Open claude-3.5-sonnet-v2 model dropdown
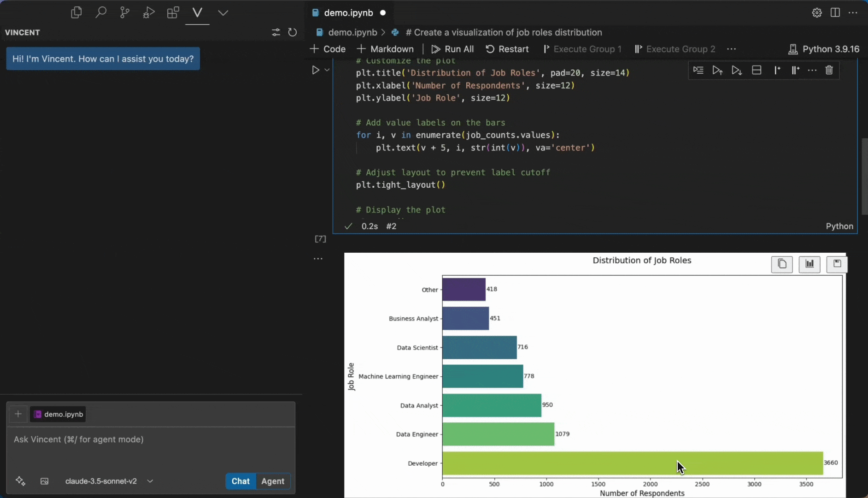Screen dimensions: 868x498 (109, 481)
